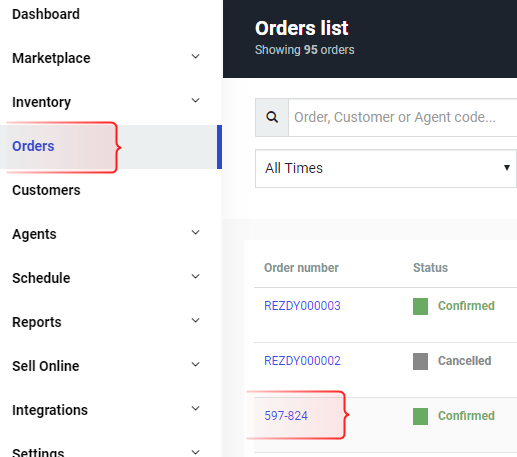Expand the Marketplace menu chevron

(x=196, y=57)
